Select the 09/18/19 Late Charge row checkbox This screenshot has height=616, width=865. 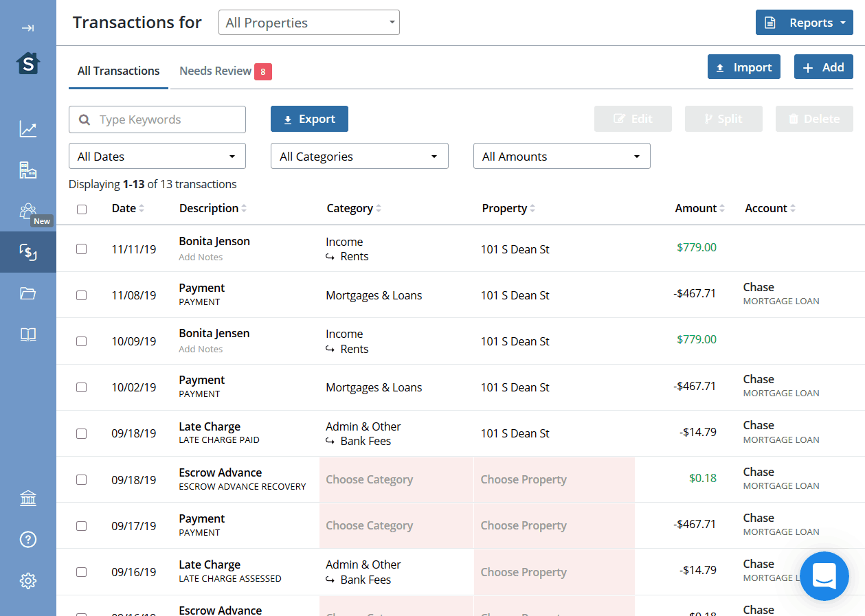coord(82,433)
